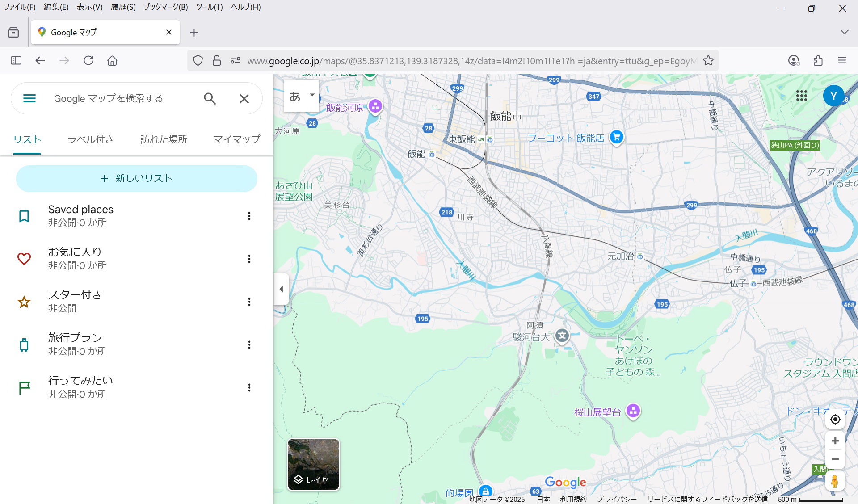Viewport: 858px width, 504px height.
Task: Click the Google Maps hamburger menu icon
Action: tap(29, 98)
